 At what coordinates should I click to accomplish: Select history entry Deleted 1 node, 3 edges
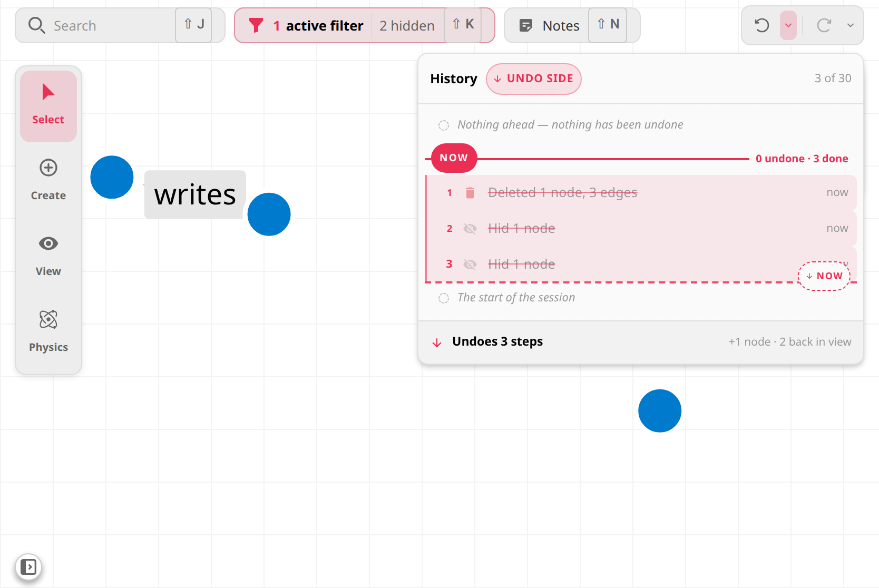pyautogui.click(x=641, y=192)
